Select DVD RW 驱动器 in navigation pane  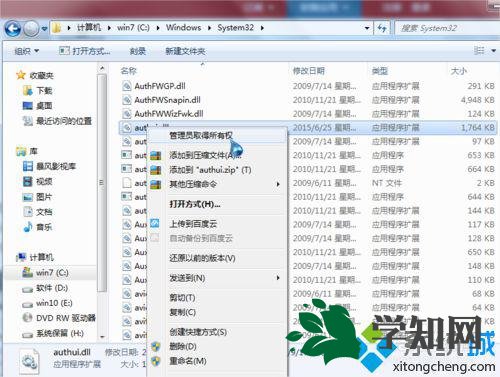point(59,318)
